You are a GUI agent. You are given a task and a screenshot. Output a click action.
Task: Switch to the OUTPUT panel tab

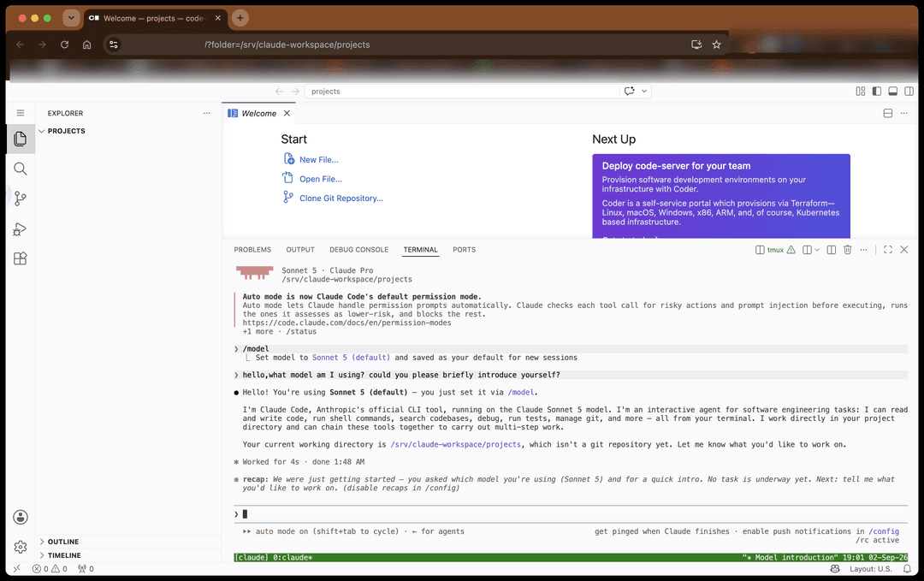(x=300, y=250)
